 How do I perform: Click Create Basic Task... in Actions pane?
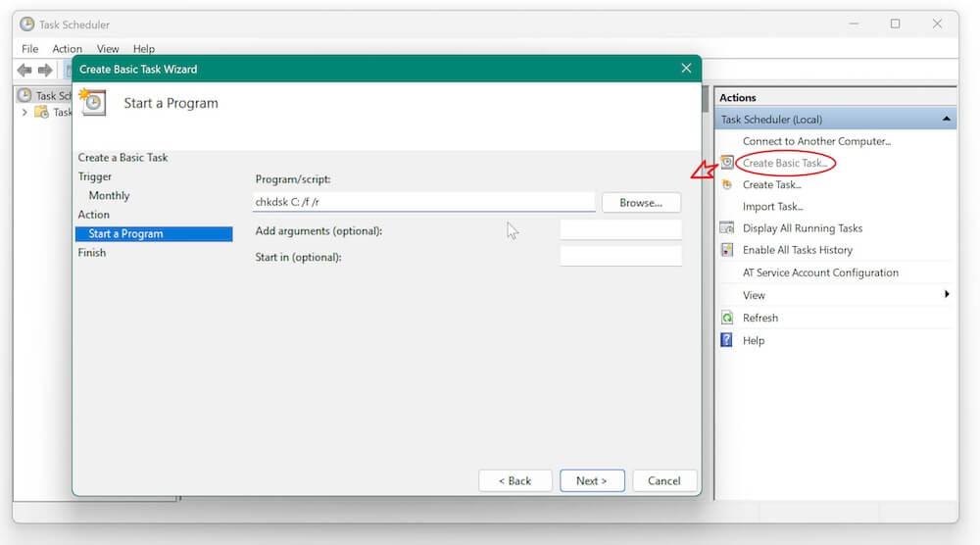[785, 163]
